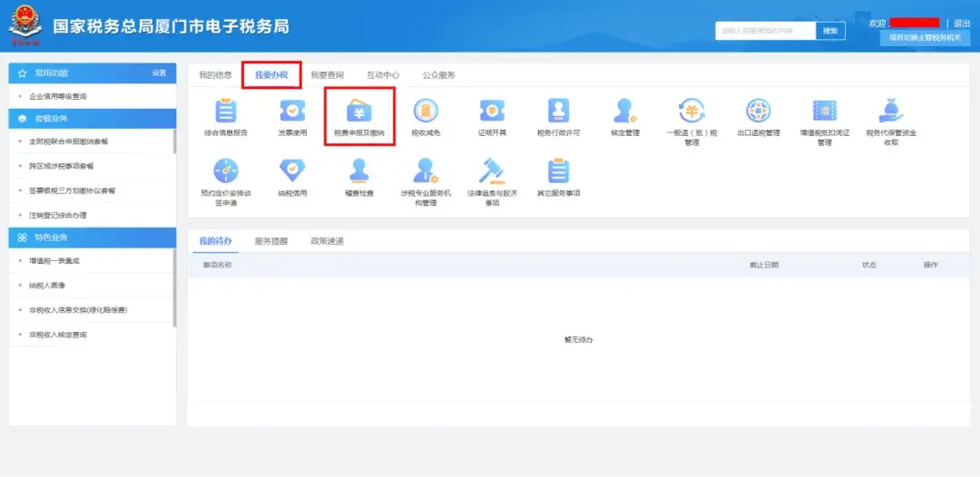Collapse the 套餐业务 section header
This screenshot has width=980, height=477.
pos(93,119)
